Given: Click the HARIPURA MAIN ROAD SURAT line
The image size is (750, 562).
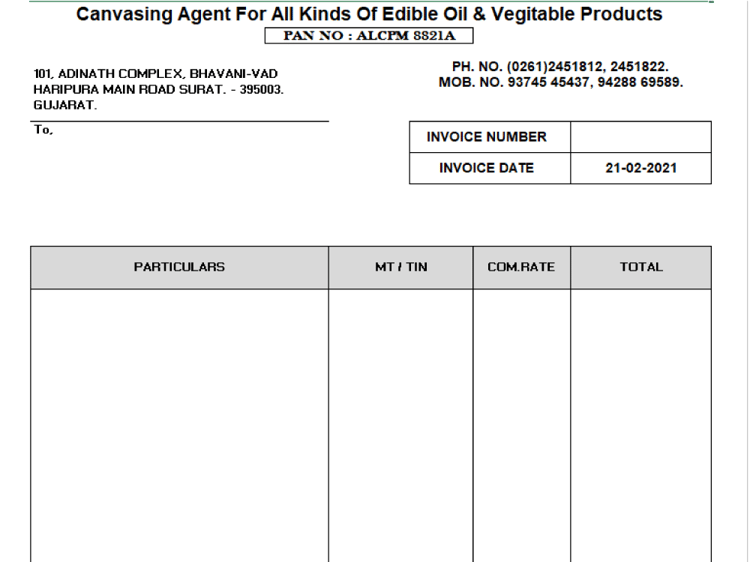Looking at the screenshot, I should click(x=158, y=89).
